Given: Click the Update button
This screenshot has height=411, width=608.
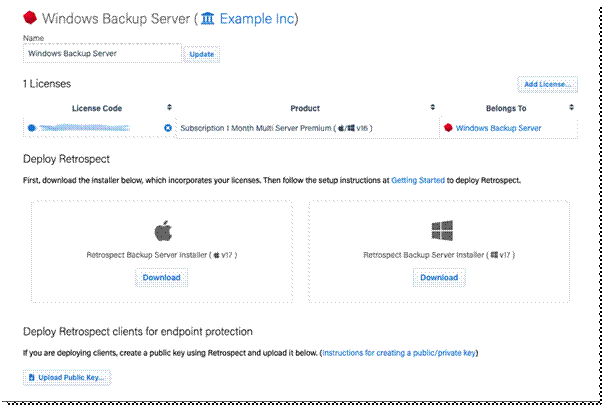Looking at the screenshot, I should click(202, 54).
